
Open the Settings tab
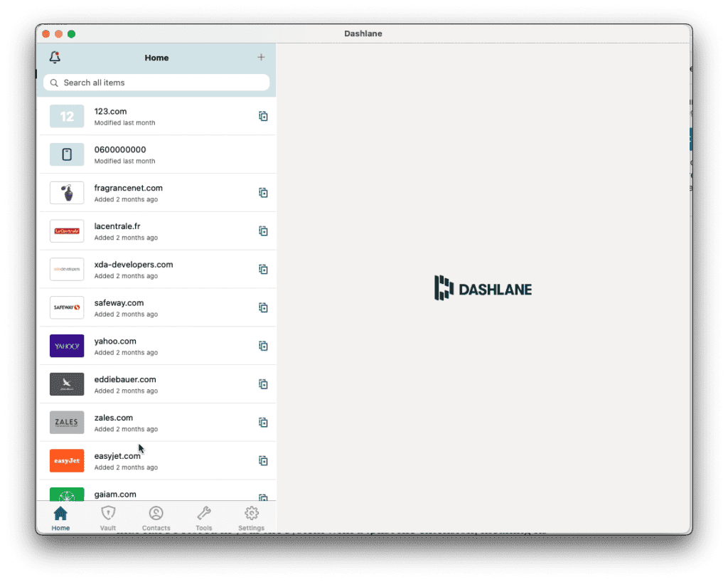[x=251, y=519]
